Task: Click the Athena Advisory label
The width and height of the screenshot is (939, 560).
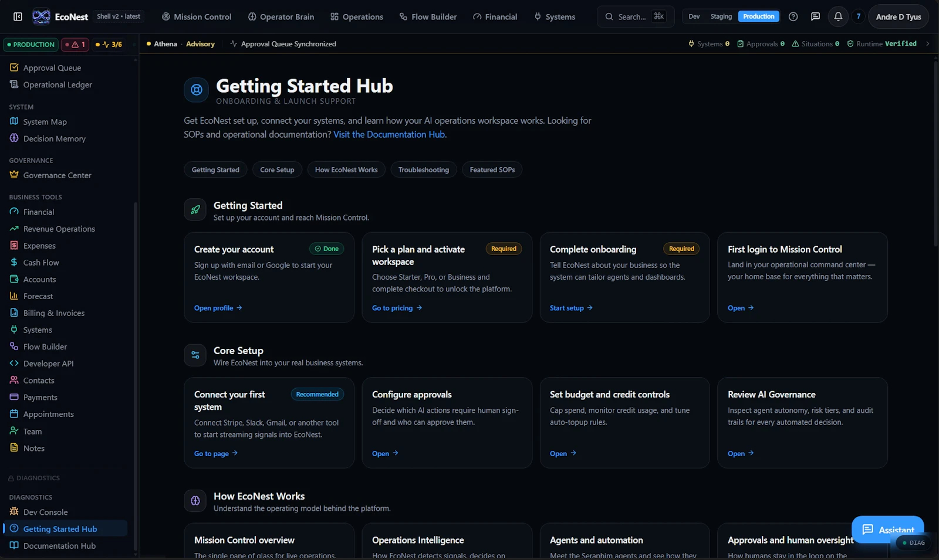Action: [x=181, y=44]
